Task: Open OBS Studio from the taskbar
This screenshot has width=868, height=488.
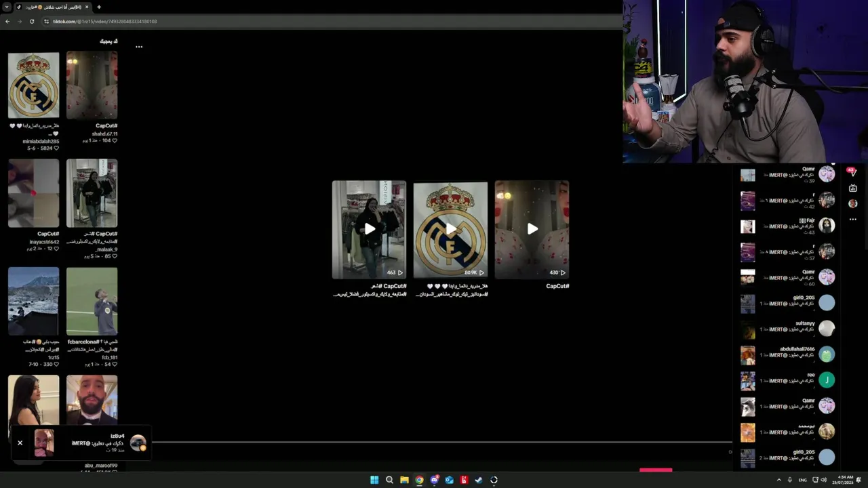Action: point(494,480)
